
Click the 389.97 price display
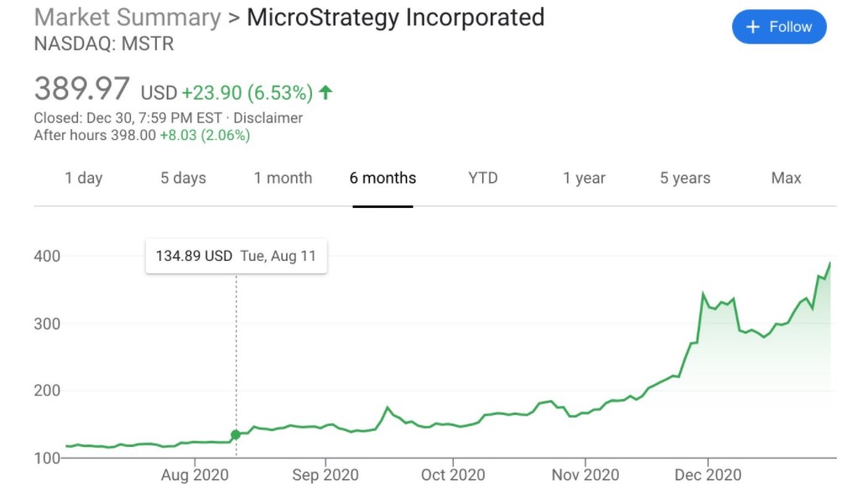coord(81,87)
